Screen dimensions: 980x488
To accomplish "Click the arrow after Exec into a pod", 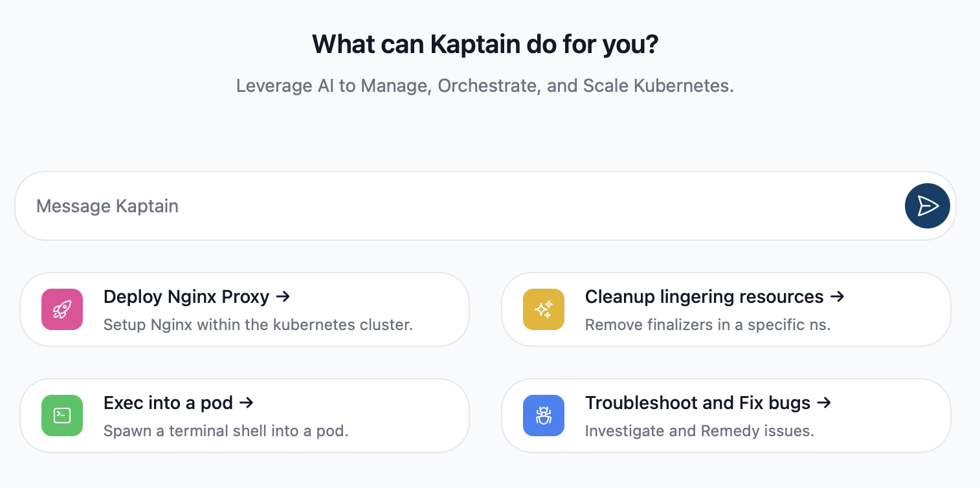I will [246, 403].
